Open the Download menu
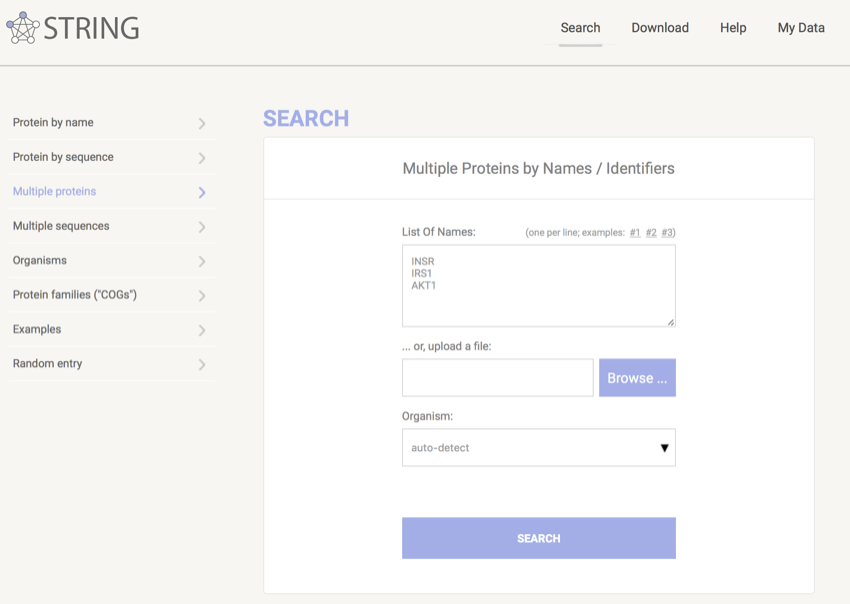The height and width of the screenshot is (604, 850). [x=660, y=28]
